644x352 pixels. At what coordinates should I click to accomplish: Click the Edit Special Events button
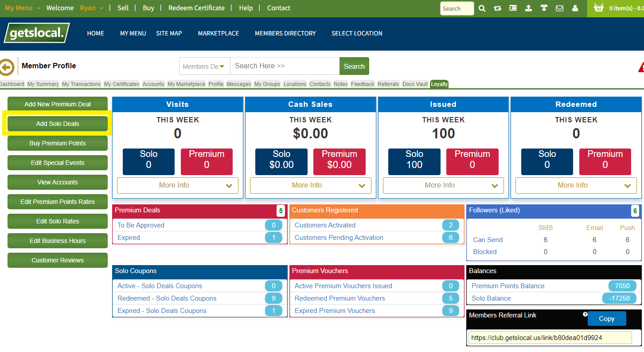[x=58, y=163]
